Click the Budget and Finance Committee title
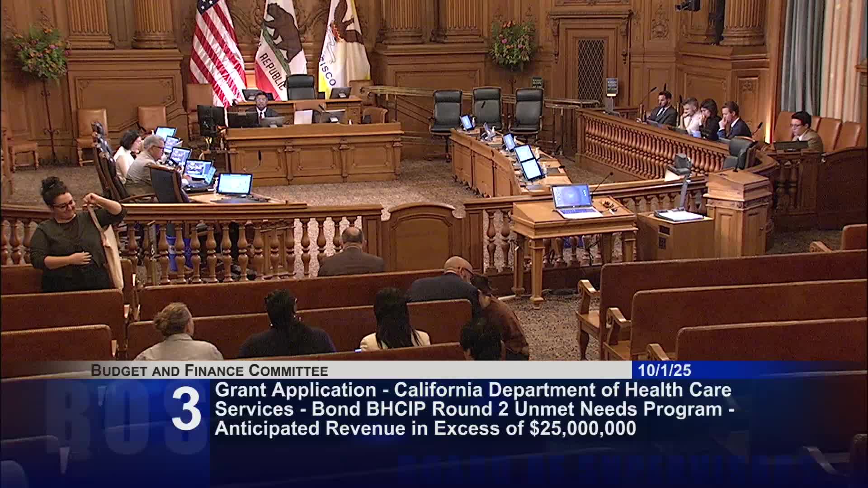This screenshot has width=868, height=488. click(209, 371)
